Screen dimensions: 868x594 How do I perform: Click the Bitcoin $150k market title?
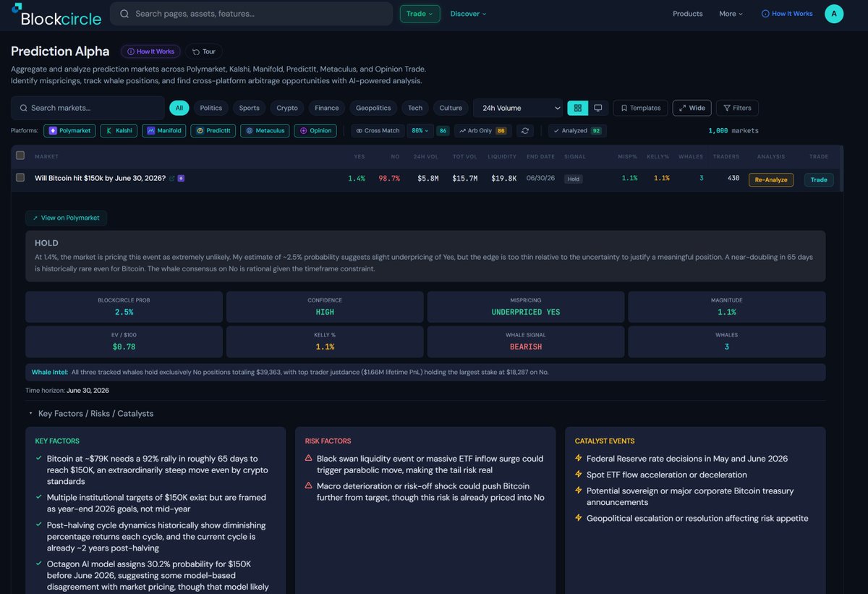(x=101, y=178)
